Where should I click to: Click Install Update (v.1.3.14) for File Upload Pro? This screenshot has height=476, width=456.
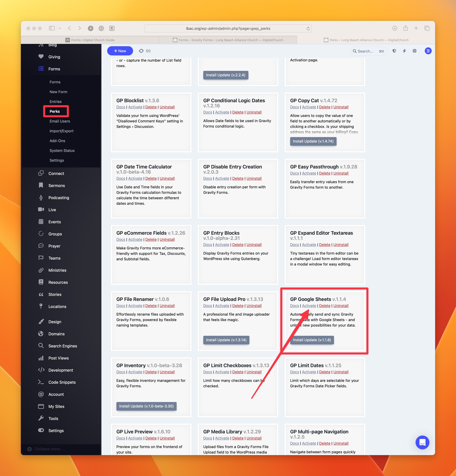click(x=226, y=340)
